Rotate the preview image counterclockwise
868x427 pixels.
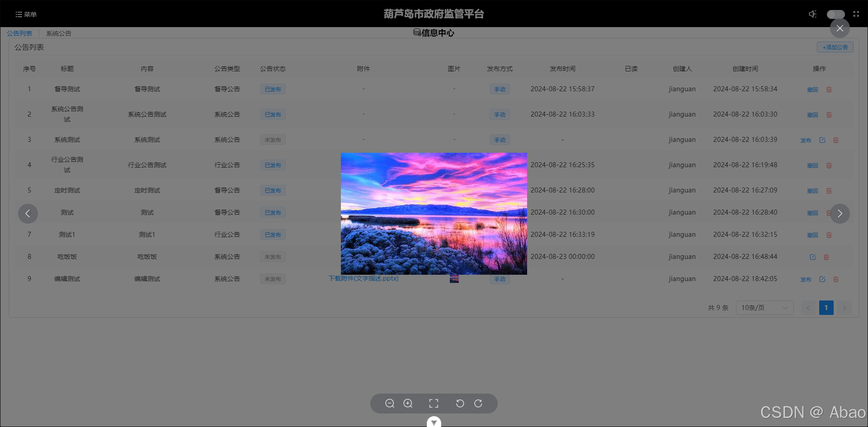point(460,404)
